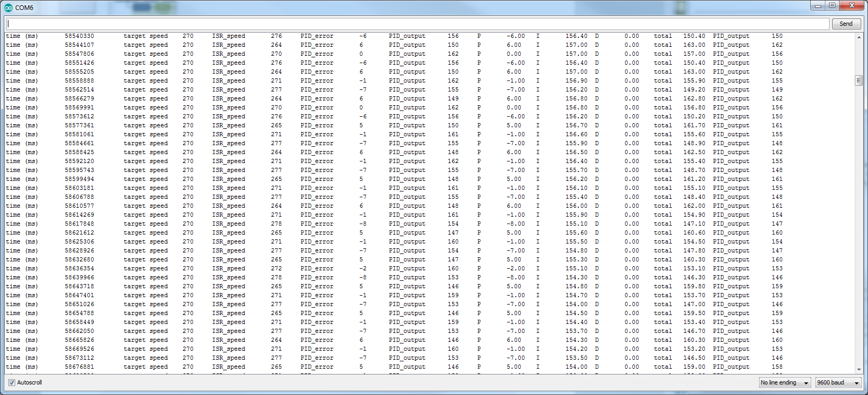The image size is (868, 395).
Task: Click the timestamp 58595743
Action: (79, 170)
